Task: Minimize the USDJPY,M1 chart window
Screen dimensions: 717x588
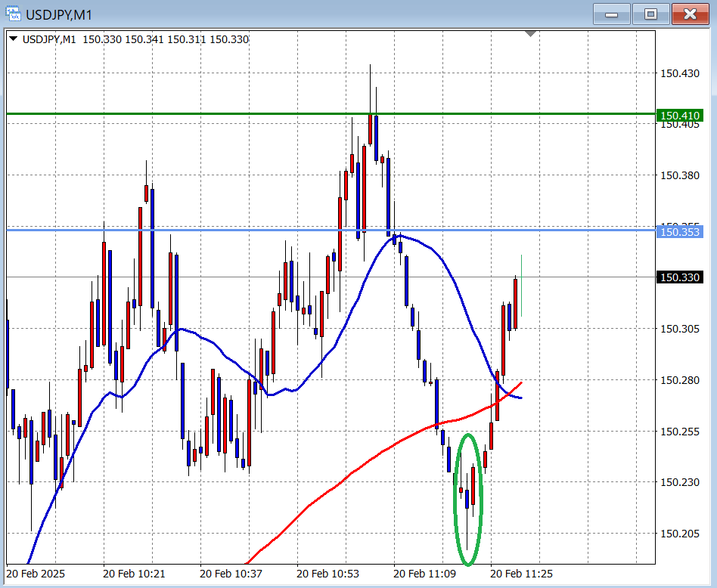Action: (x=613, y=14)
